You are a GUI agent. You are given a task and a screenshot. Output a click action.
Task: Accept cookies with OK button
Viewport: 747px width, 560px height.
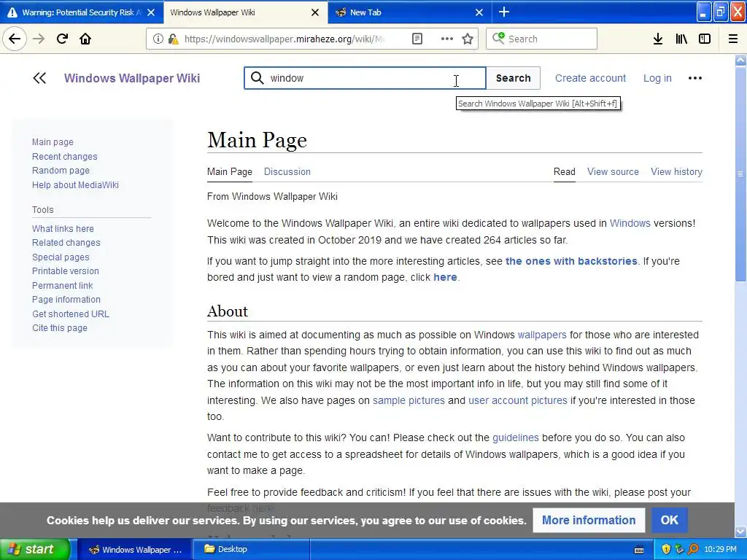(670, 520)
